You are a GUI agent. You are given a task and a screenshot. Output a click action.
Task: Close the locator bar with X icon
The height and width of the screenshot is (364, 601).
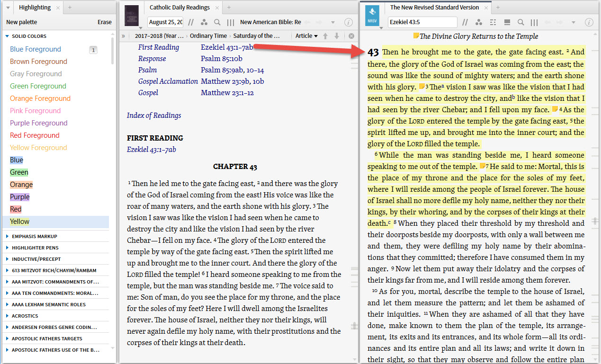pyautogui.click(x=351, y=36)
